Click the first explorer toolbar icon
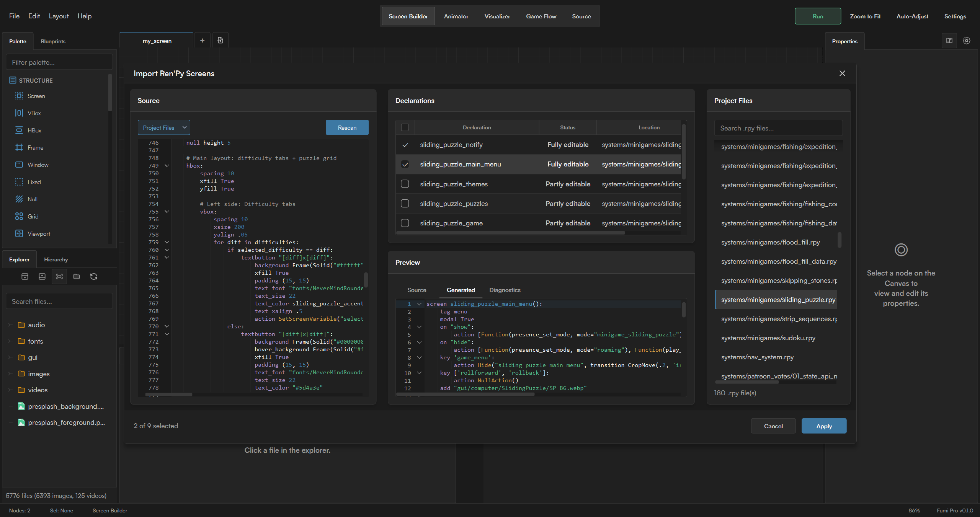Screen dimensions: 980x517 [x=25, y=277]
